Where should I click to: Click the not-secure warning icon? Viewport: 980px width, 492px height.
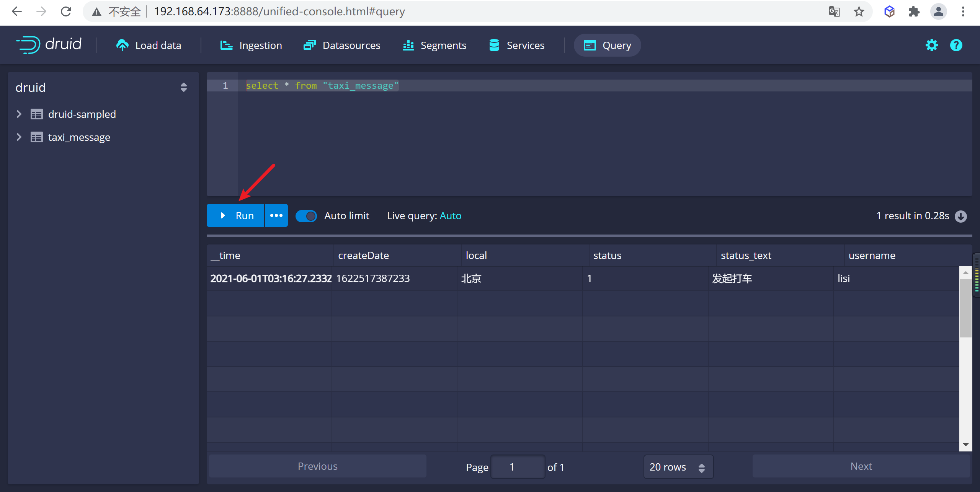click(97, 12)
